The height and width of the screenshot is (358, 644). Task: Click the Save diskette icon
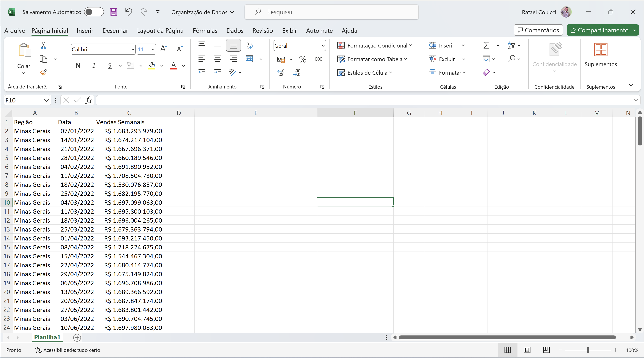(113, 12)
